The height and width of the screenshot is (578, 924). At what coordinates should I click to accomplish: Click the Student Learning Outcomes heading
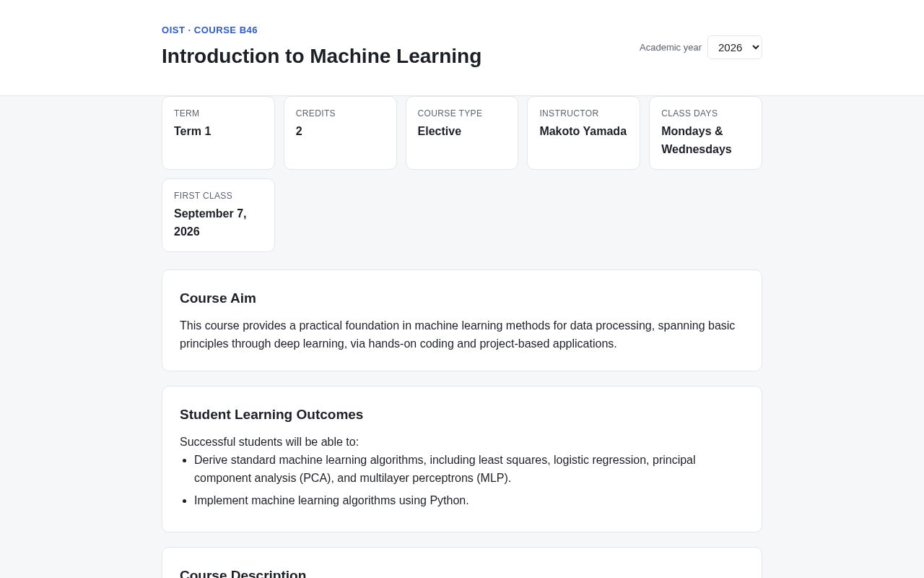point(271,415)
